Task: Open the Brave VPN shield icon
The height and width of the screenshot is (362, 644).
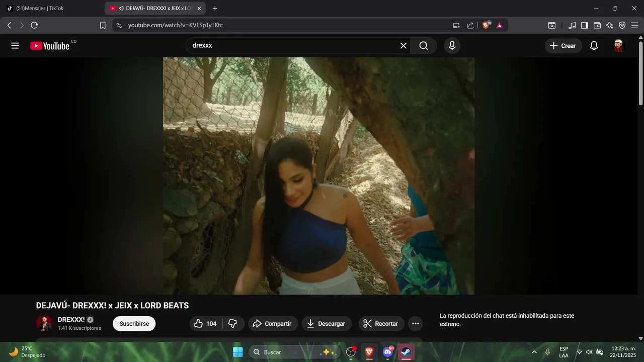Action: [622, 25]
